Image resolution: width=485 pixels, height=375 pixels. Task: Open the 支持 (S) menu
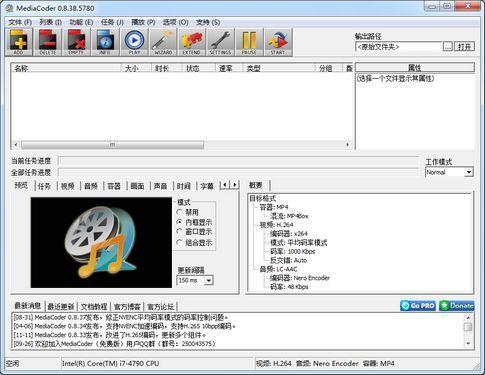tap(208, 22)
